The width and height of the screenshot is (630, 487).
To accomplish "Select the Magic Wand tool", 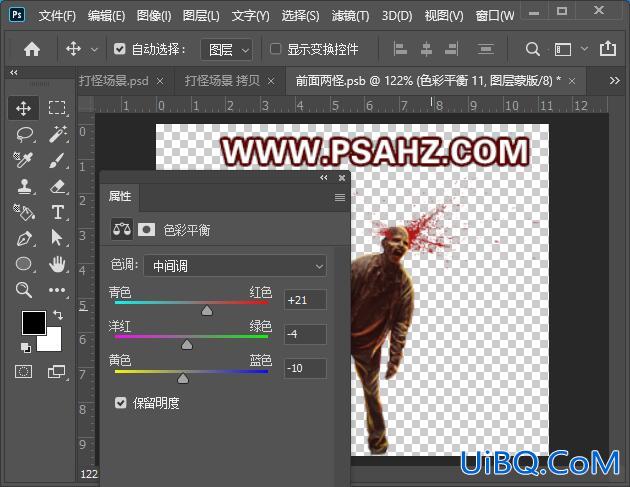I will (x=57, y=134).
